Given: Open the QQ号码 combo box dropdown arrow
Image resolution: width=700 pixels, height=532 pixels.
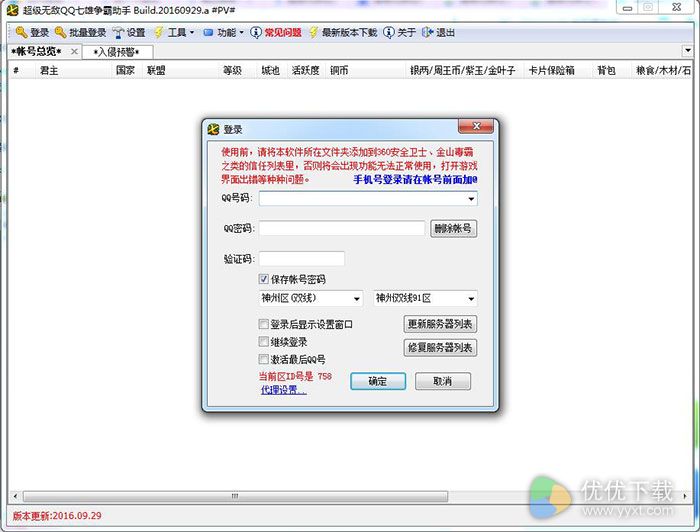Looking at the screenshot, I should point(471,199).
